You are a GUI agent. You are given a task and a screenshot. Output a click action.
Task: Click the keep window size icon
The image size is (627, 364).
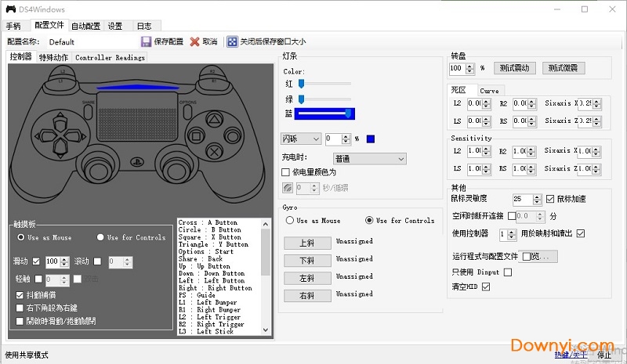tap(232, 41)
